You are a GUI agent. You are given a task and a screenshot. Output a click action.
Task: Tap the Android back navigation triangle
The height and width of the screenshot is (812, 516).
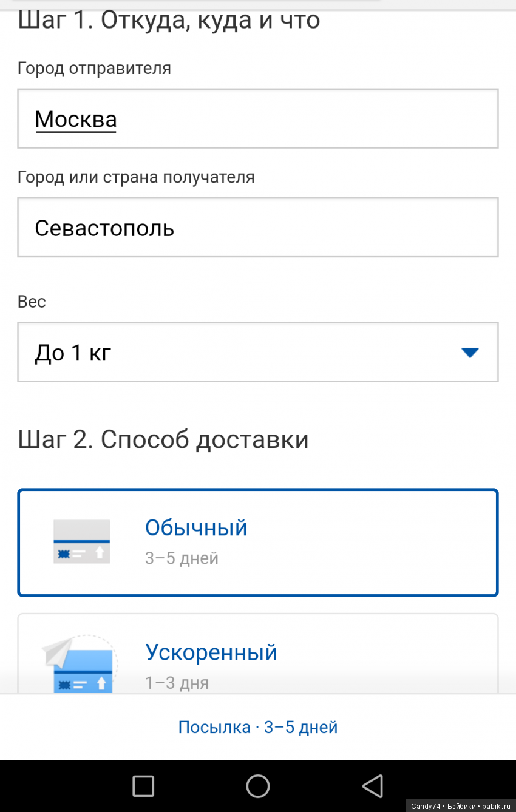[x=373, y=785]
